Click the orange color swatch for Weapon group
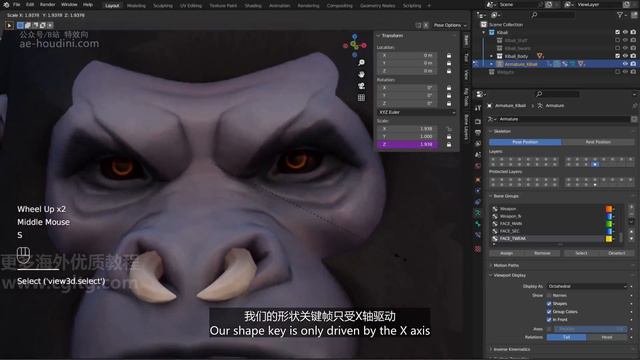Viewport: 640px width, 360px height. coord(609,209)
